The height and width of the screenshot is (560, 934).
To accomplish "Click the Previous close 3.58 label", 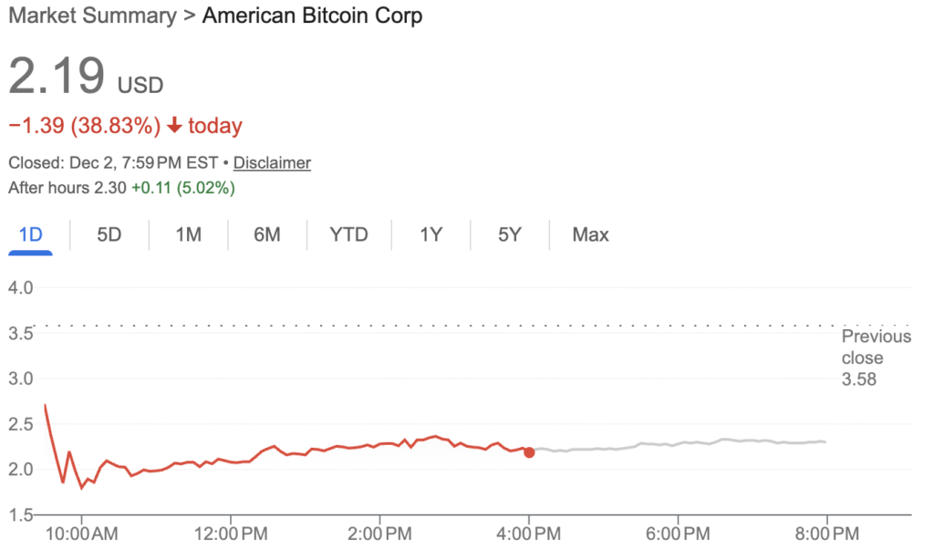I will click(x=876, y=358).
